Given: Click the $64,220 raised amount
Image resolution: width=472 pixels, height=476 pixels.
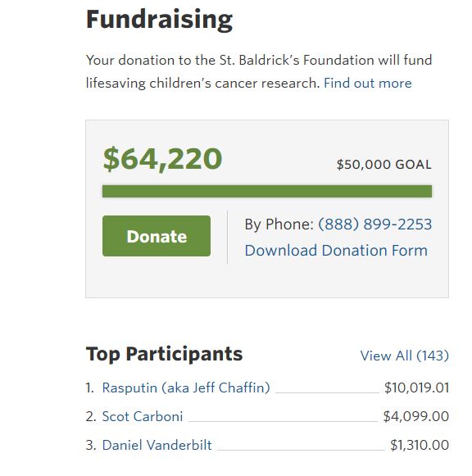Looking at the screenshot, I should pyautogui.click(x=162, y=159).
